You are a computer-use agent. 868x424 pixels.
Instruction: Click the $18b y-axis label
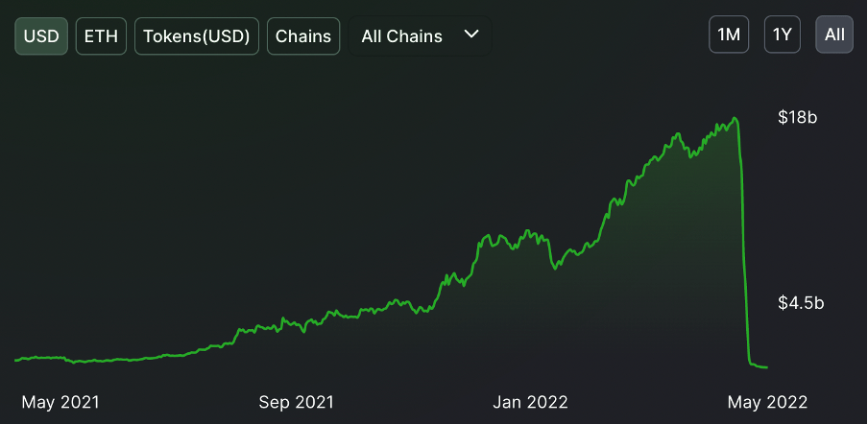click(797, 118)
